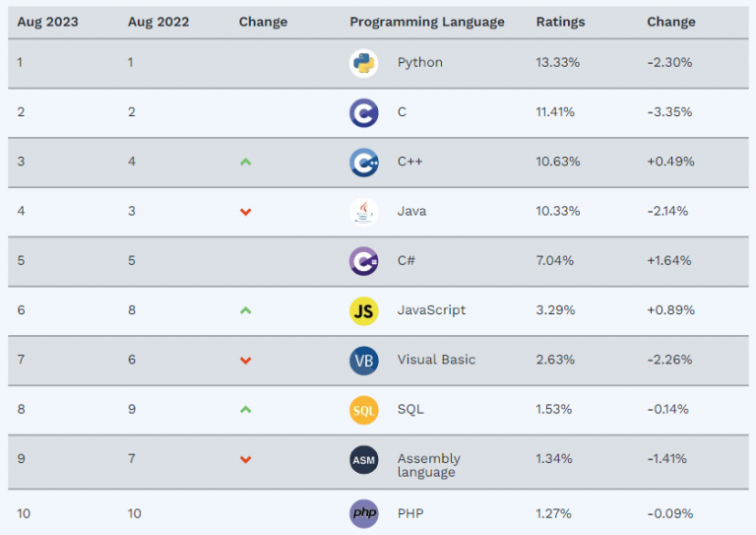Image resolution: width=756 pixels, height=535 pixels.
Task: Select the Python language name
Action: (x=419, y=63)
